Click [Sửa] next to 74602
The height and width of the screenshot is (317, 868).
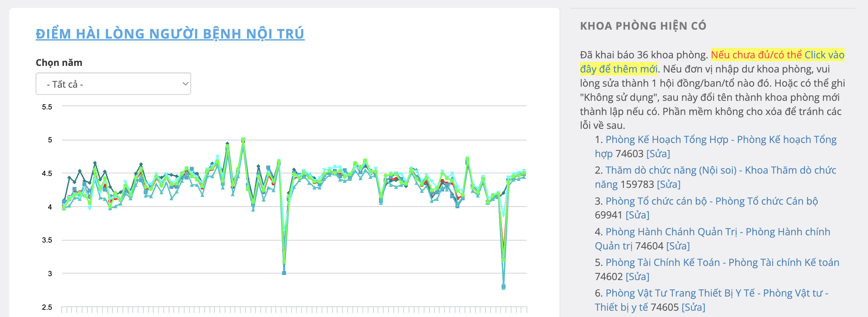pos(637,276)
